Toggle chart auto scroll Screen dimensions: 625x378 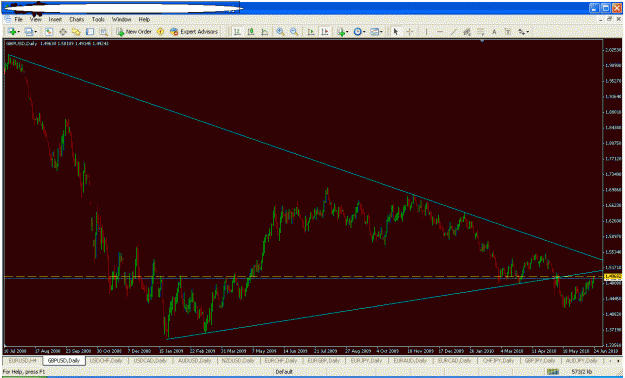311,32
